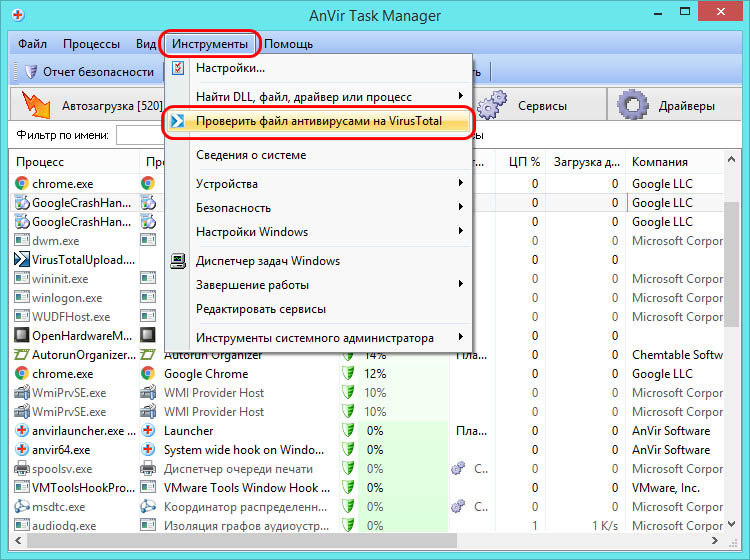This screenshot has width=750, height=560.
Task: Expand Найти DLL, файл, драйвер submenu arrow
Action: point(461,96)
